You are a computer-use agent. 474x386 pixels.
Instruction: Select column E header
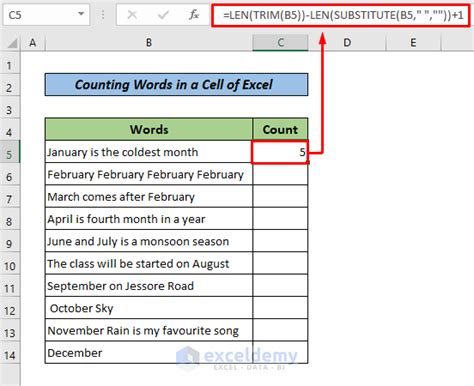(413, 43)
